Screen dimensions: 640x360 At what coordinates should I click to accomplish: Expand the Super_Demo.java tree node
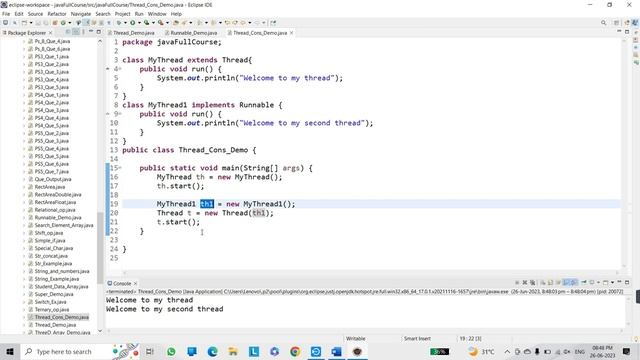coord(24,294)
